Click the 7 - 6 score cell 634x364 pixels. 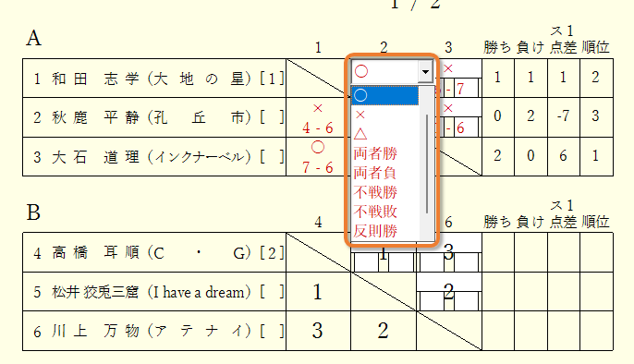(x=318, y=167)
